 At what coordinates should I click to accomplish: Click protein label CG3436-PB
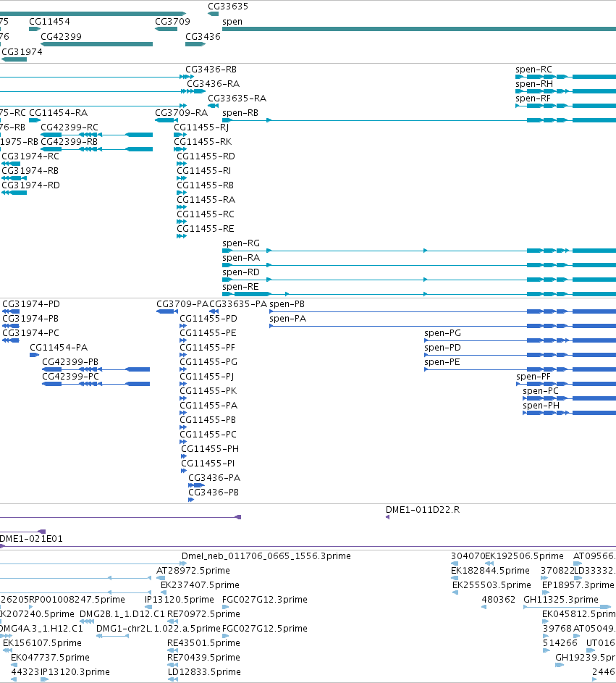coord(214,493)
